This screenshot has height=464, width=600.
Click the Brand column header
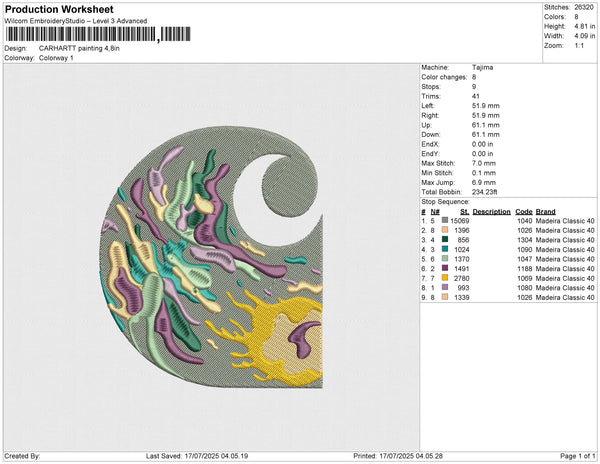(x=545, y=211)
